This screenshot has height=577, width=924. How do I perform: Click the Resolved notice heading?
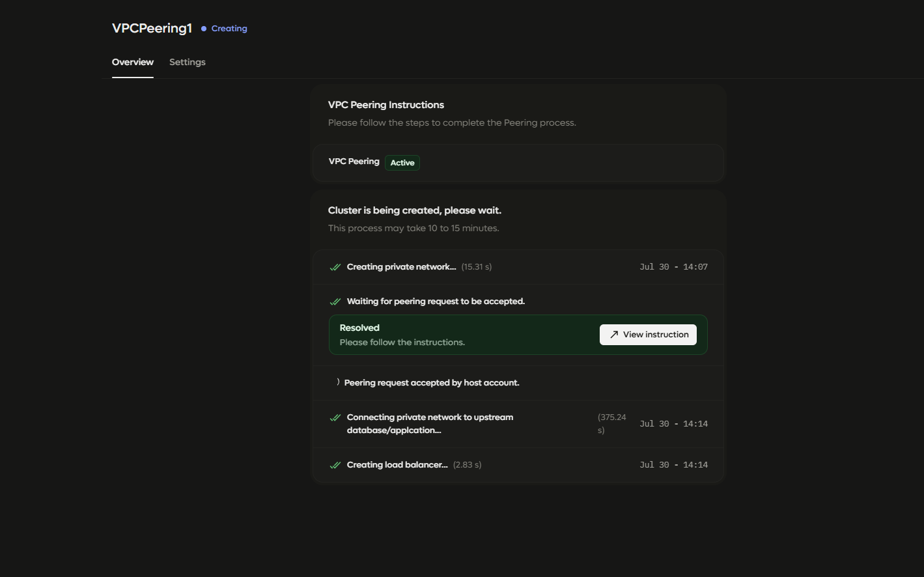359,328
